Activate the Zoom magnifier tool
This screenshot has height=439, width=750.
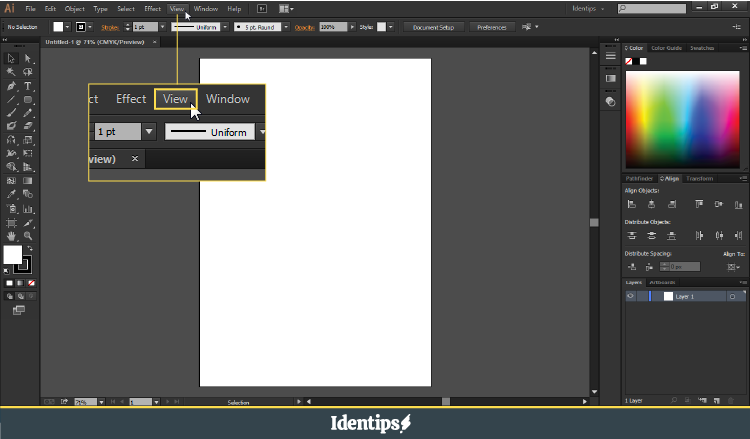coord(28,236)
